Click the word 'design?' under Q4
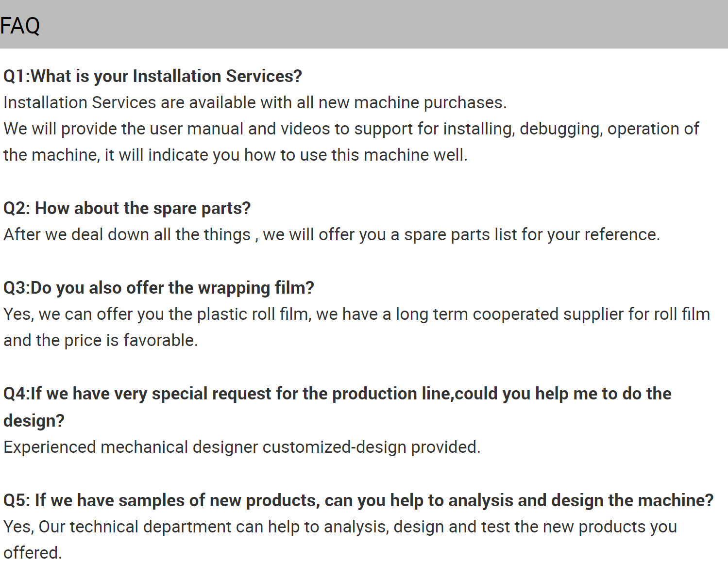 pos(34,421)
